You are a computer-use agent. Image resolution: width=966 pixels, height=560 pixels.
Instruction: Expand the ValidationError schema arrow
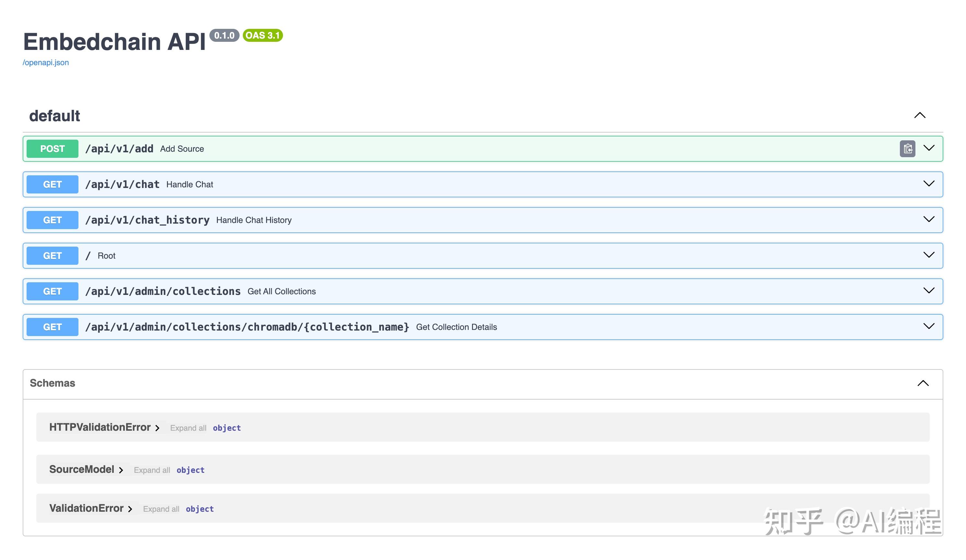coord(130,509)
